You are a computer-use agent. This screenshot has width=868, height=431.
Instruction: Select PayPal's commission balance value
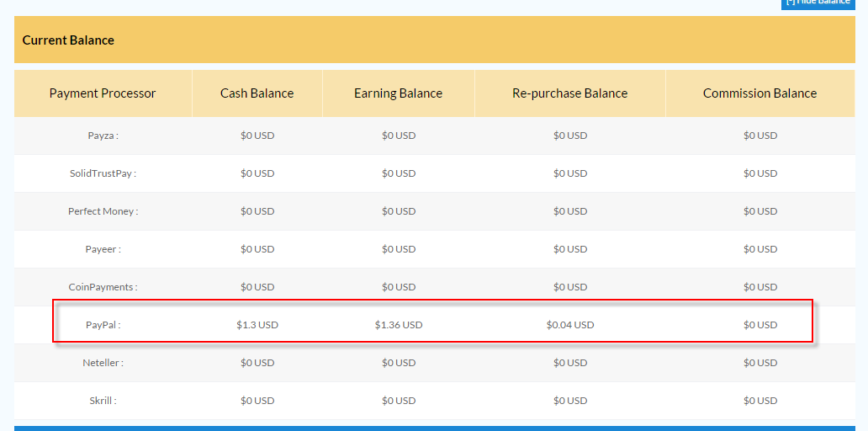tap(760, 325)
